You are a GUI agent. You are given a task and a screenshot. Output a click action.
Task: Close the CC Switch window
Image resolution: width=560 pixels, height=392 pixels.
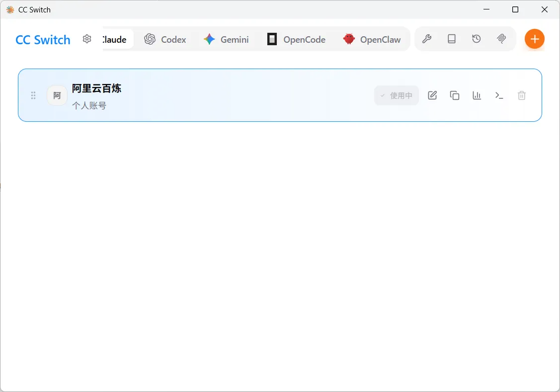tap(544, 9)
